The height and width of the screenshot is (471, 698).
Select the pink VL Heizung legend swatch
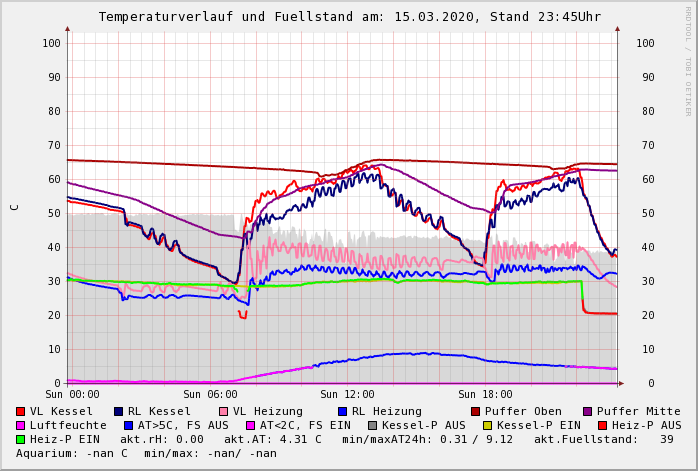pyautogui.click(x=224, y=411)
